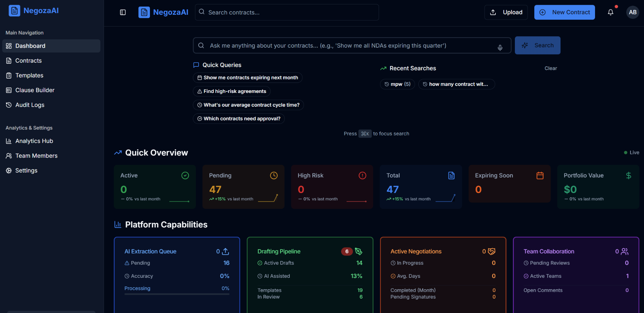Click the High Risk alert icon

(362, 175)
